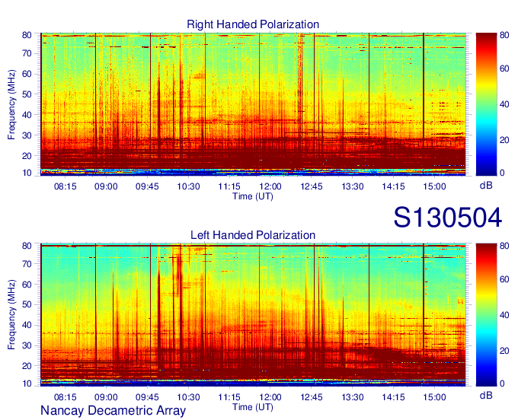Select the 50 MHz frequency tick of Left Handed plot

click(27, 304)
